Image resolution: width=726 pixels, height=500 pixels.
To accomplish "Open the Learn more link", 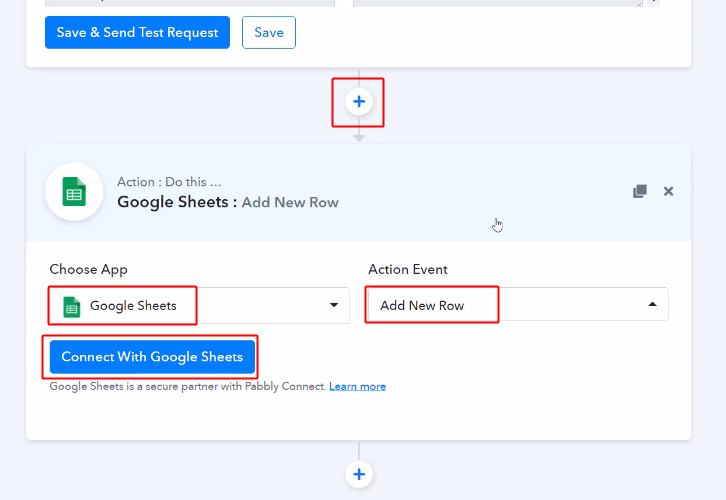I will pyautogui.click(x=357, y=387).
